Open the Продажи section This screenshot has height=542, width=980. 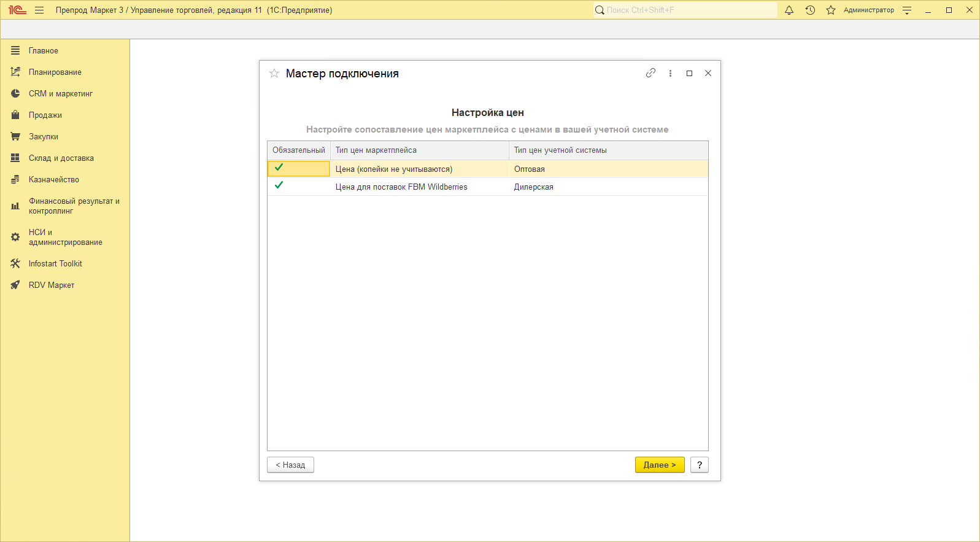pos(45,115)
